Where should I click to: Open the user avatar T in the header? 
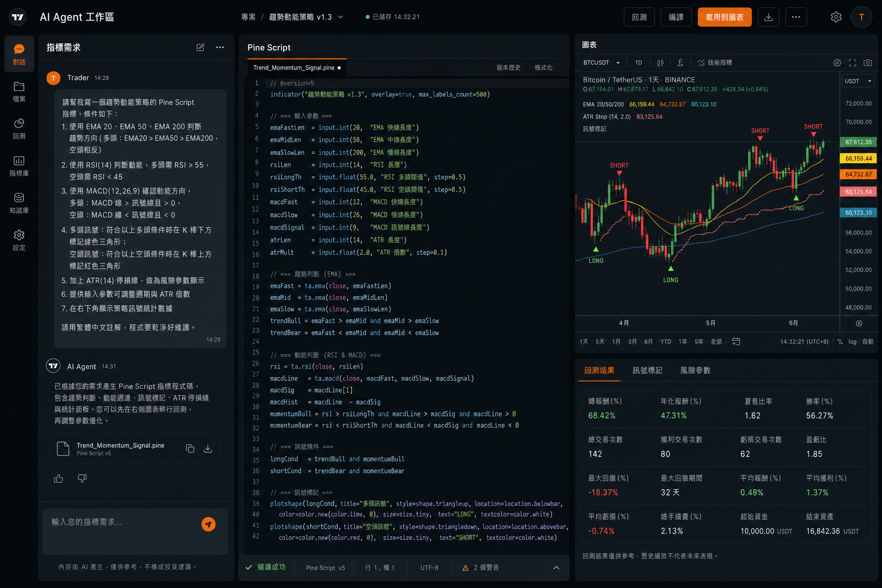coord(861,17)
